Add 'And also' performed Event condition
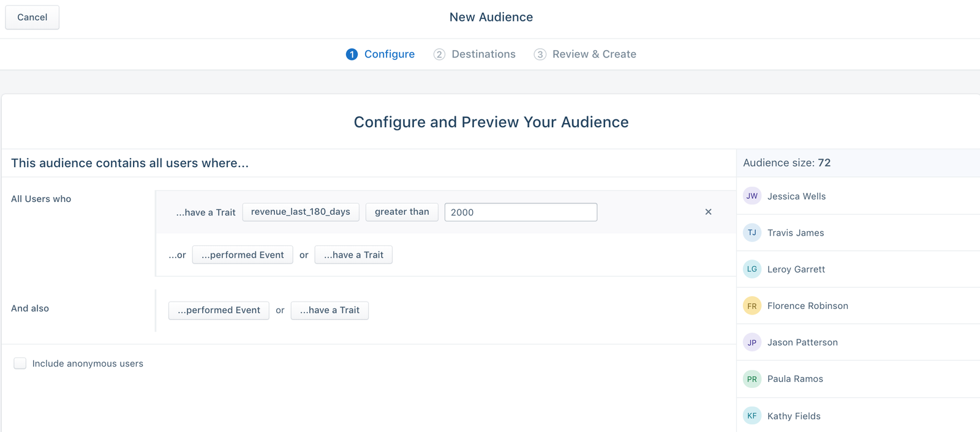The width and height of the screenshot is (980, 432). coord(219,310)
